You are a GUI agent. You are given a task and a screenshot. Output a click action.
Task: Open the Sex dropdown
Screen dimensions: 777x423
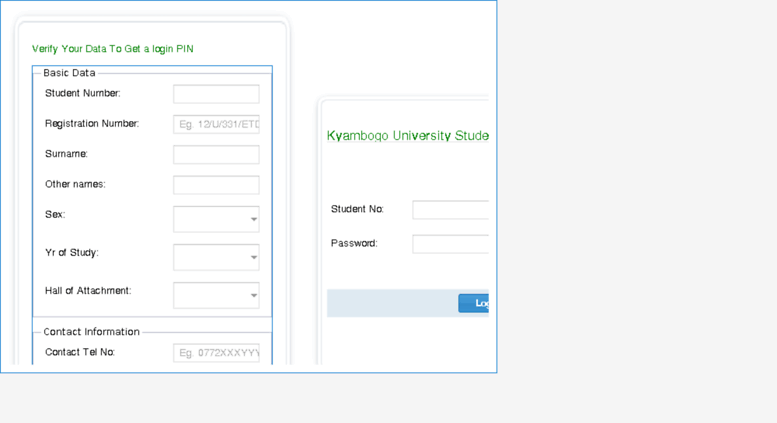tap(216, 219)
